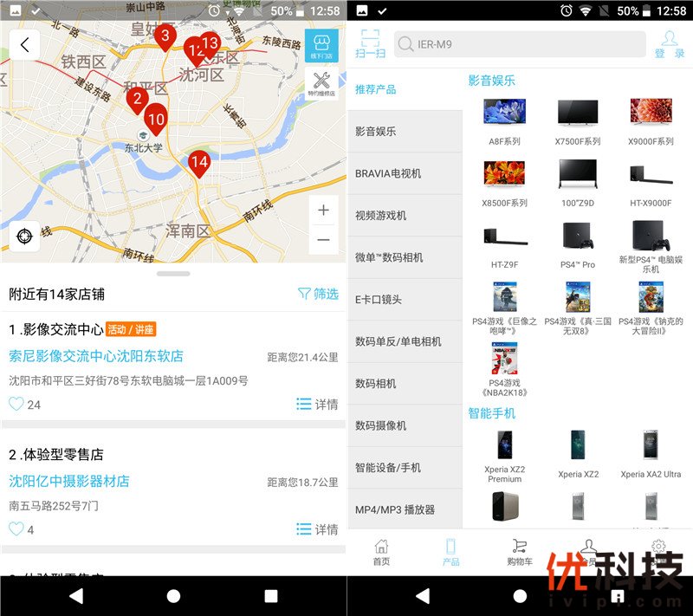The image size is (693, 616).
Task: Select E卡口镜头 category
Action: (405, 300)
